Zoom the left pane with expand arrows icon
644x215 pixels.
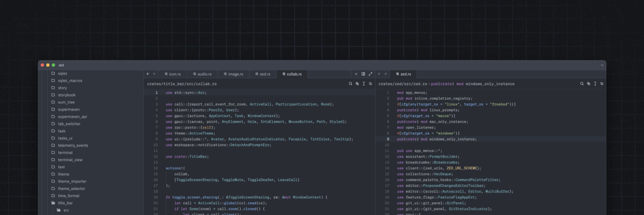point(371,74)
